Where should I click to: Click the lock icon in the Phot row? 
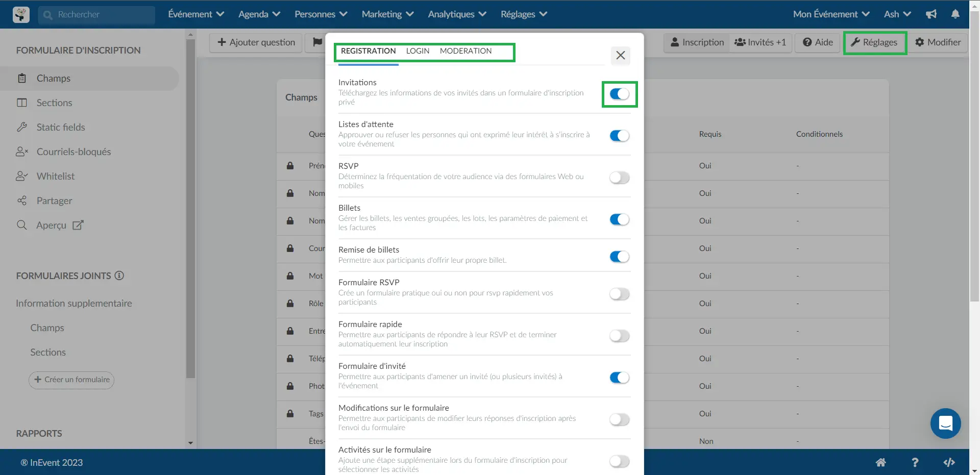(x=290, y=386)
